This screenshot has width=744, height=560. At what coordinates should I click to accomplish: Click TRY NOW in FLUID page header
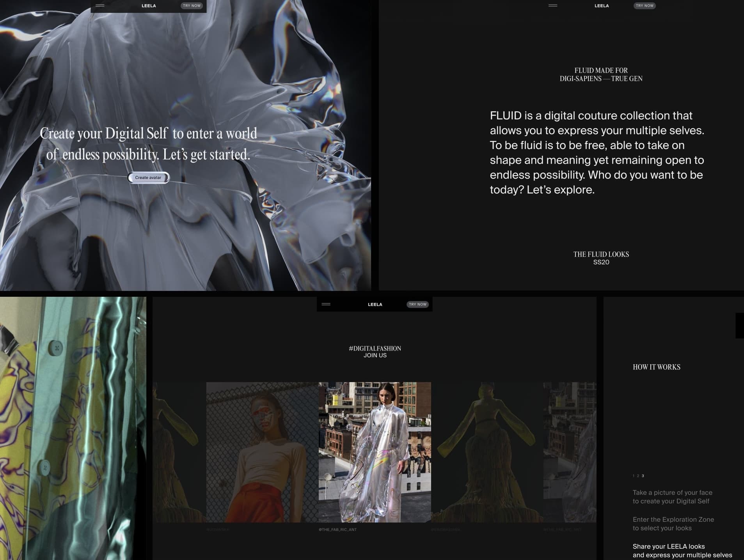pos(645,5)
